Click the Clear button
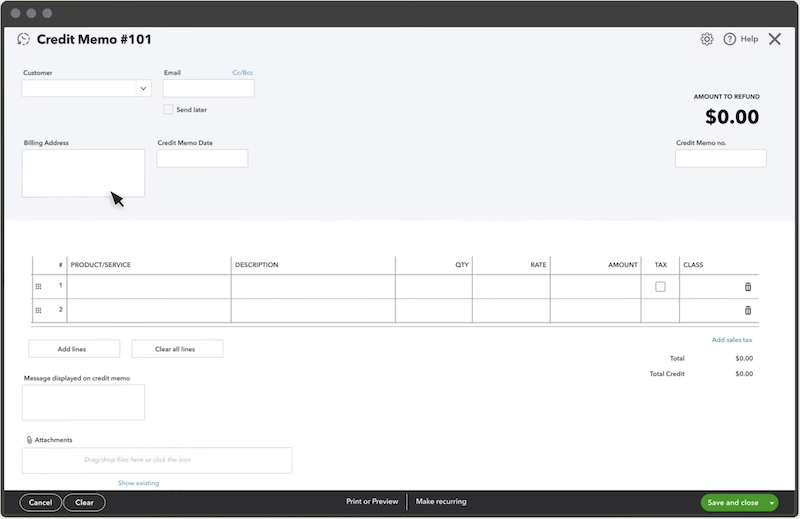 click(x=84, y=503)
